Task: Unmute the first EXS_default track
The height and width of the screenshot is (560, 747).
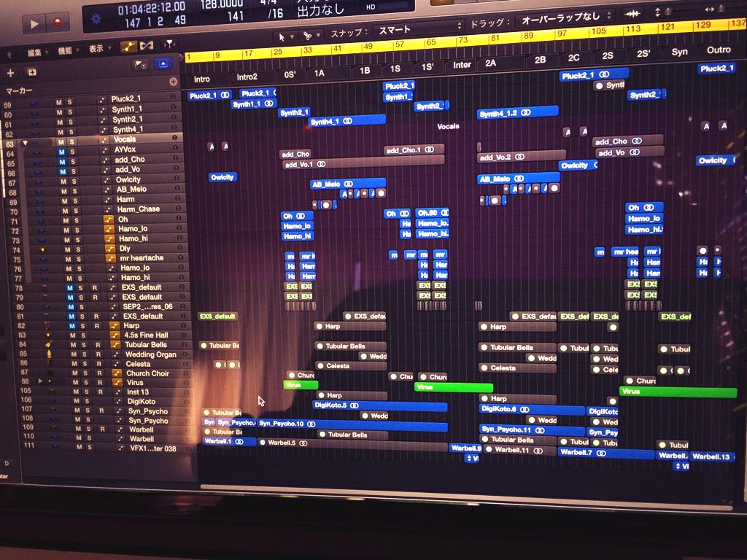Action: [69, 288]
